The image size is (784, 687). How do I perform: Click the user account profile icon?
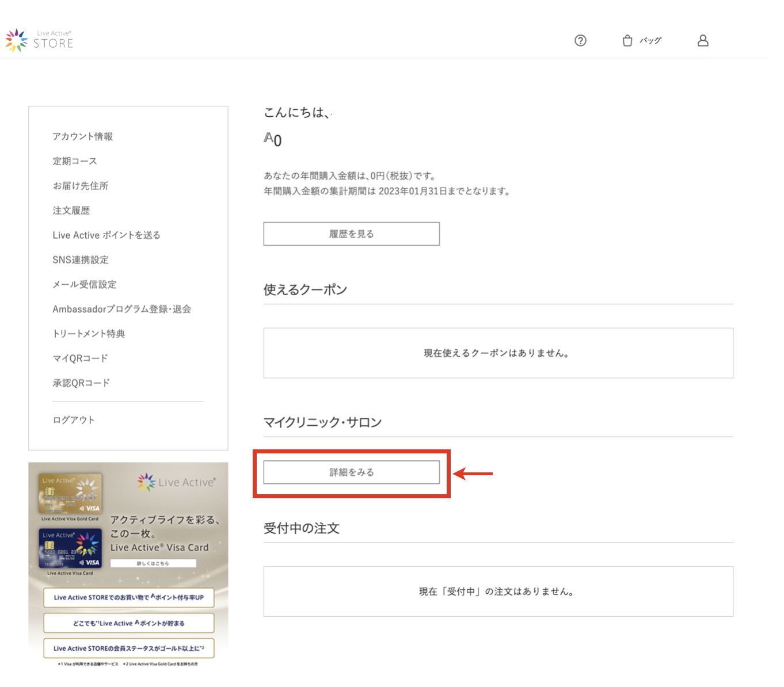tap(703, 40)
